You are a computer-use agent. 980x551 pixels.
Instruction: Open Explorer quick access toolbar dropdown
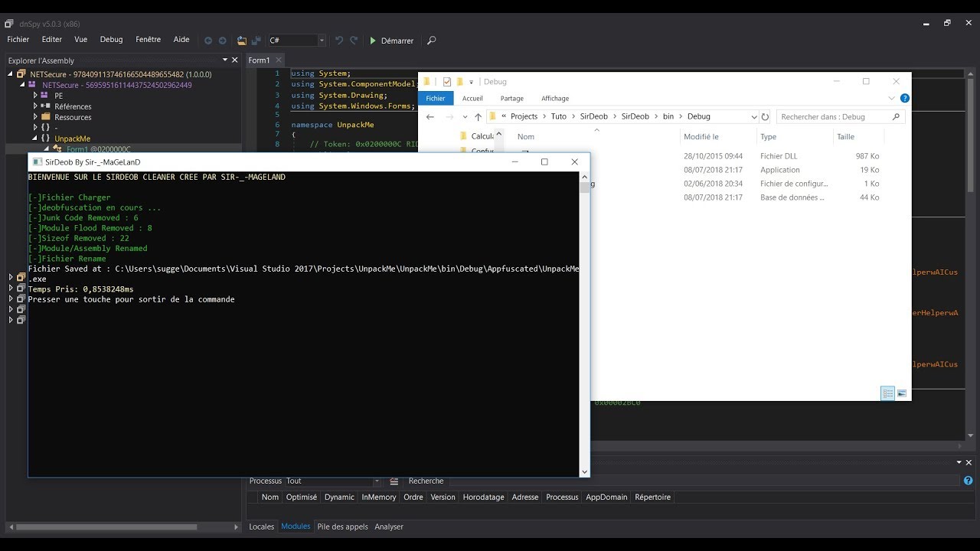(472, 82)
